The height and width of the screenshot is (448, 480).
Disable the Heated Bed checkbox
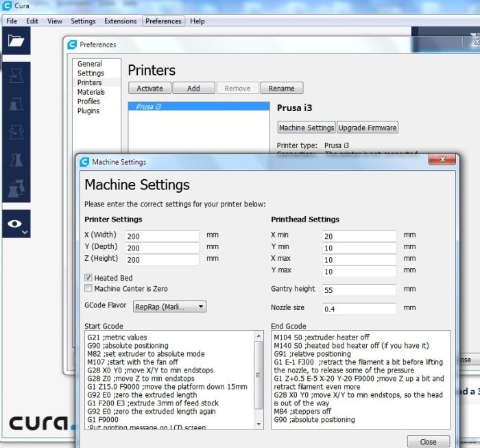pos(88,278)
